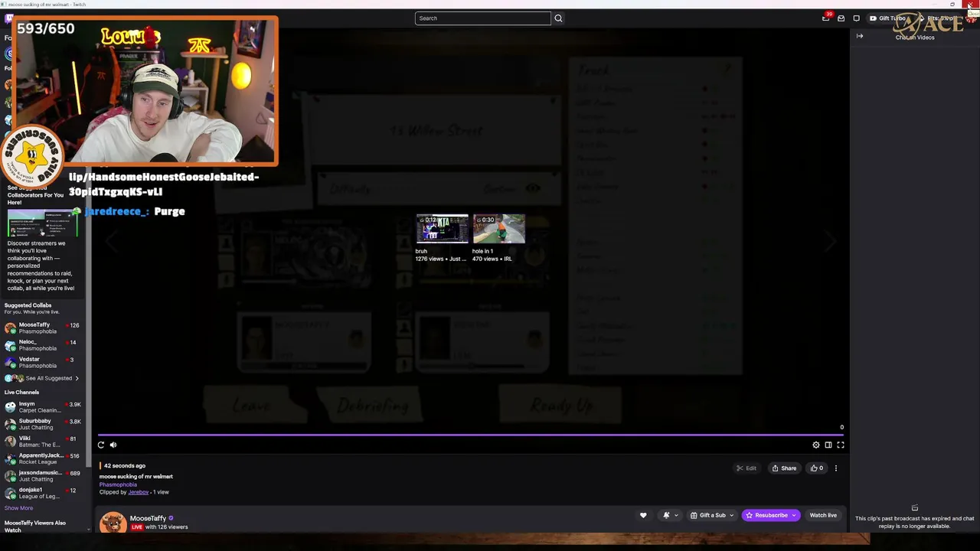This screenshot has width=980, height=551.
Task: Open the 'hole in 1' clip thumbnail
Action: coord(499,229)
